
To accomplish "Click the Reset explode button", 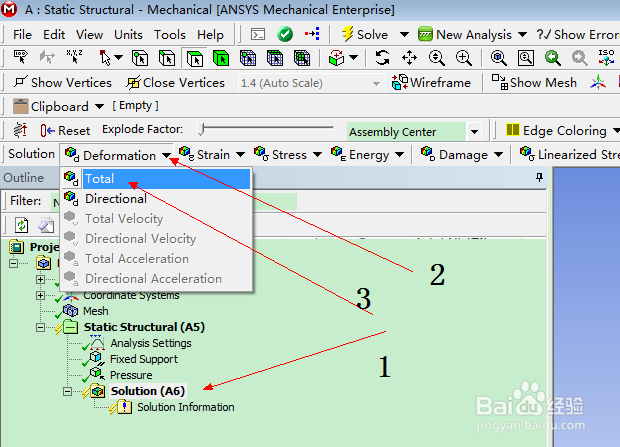I will point(66,130).
